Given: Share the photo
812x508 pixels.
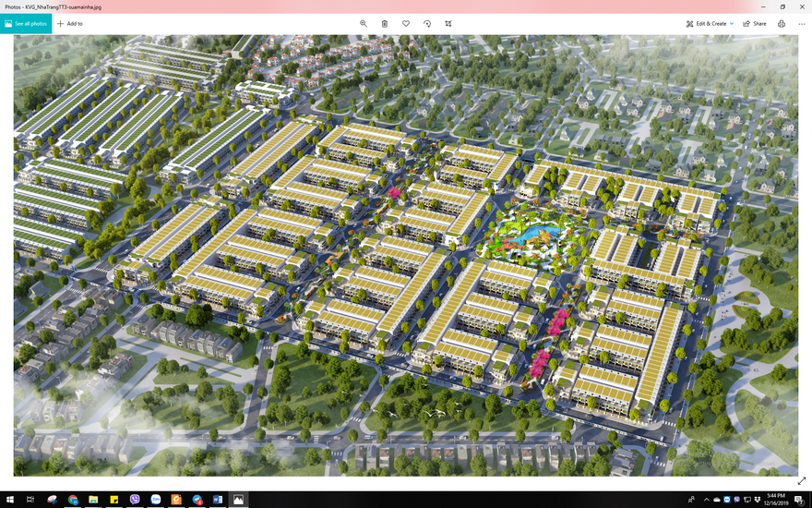Looking at the screenshot, I should 754,23.
